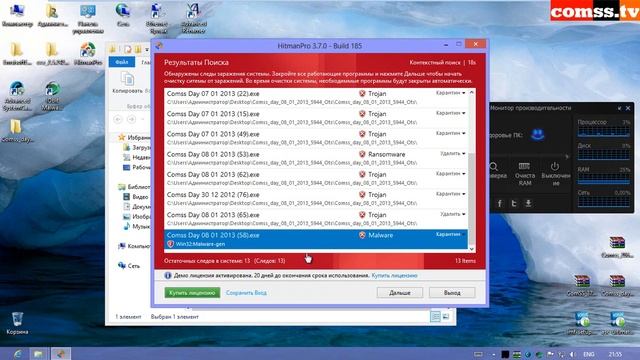Open Карантин dropdown for selected Comss Day 08 01 2013 (58).exe
The width and height of the screenshot is (640, 360).
pyautogui.click(x=451, y=234)
